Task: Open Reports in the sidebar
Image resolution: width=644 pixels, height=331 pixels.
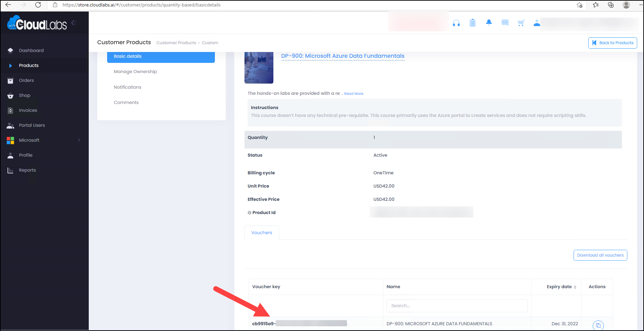Action: (27, 170)
